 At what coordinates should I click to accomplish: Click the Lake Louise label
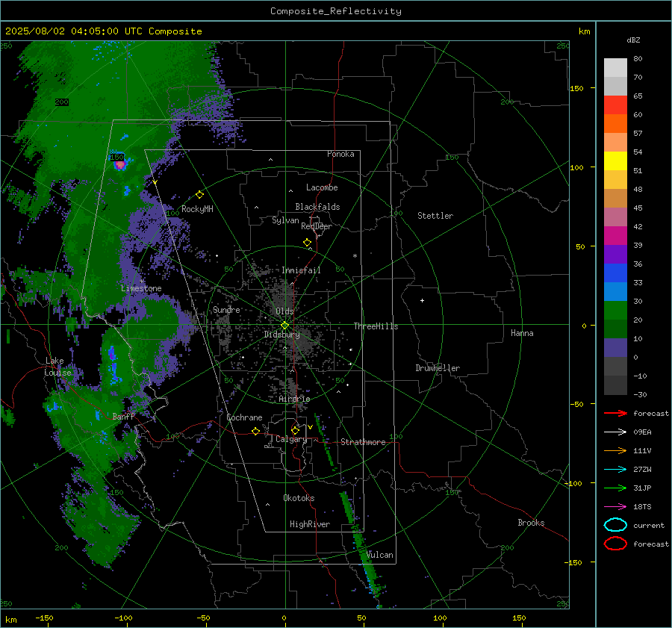coord(57,367)
